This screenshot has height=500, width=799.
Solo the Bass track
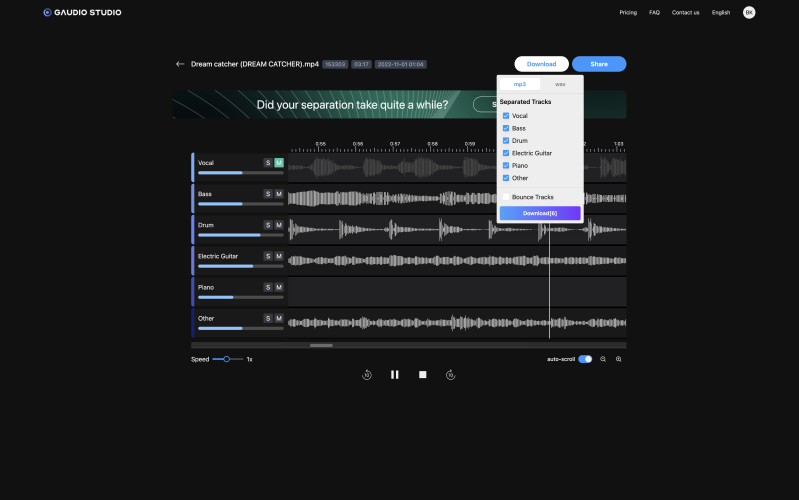(x=268, y=194)
